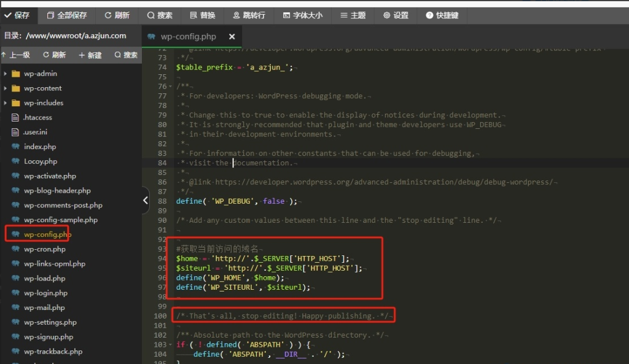629x364 pixels.
Task: Expand the wp-admin folder
Action: click(x=6, y=74)
